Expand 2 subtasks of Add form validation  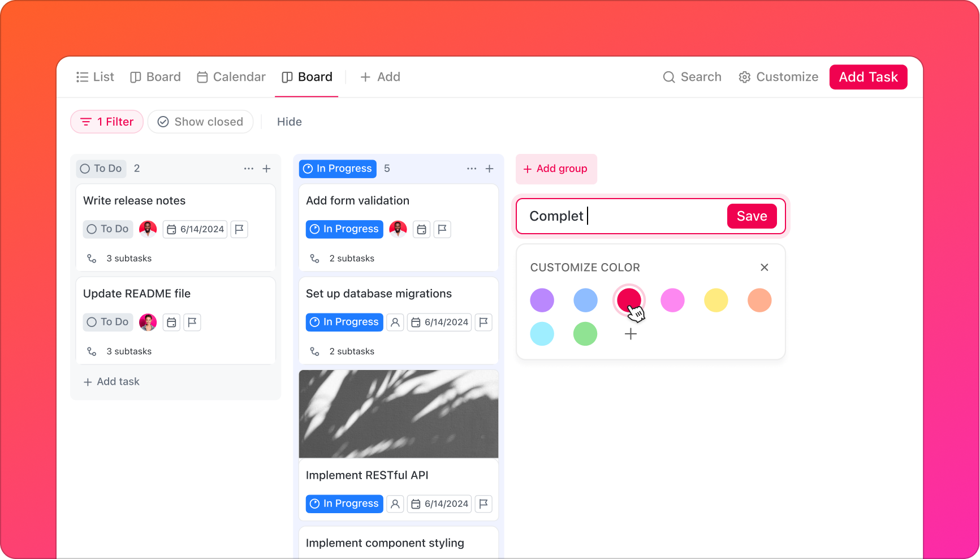342,259
